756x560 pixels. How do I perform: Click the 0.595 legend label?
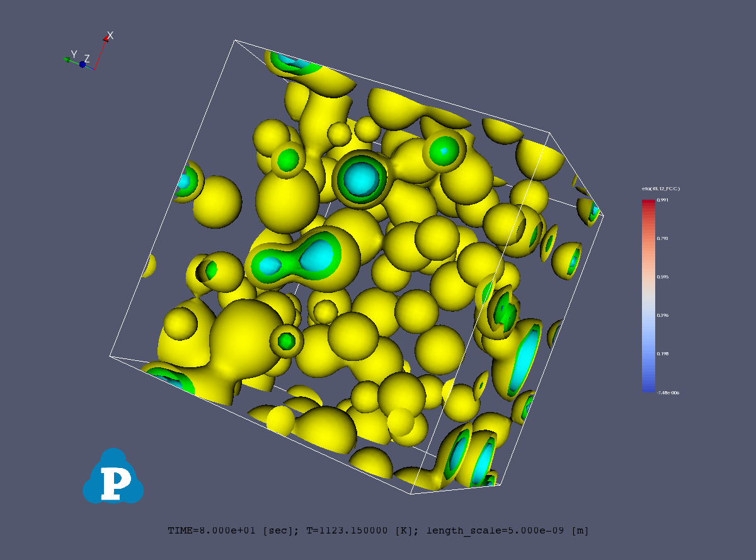[663, 277]
